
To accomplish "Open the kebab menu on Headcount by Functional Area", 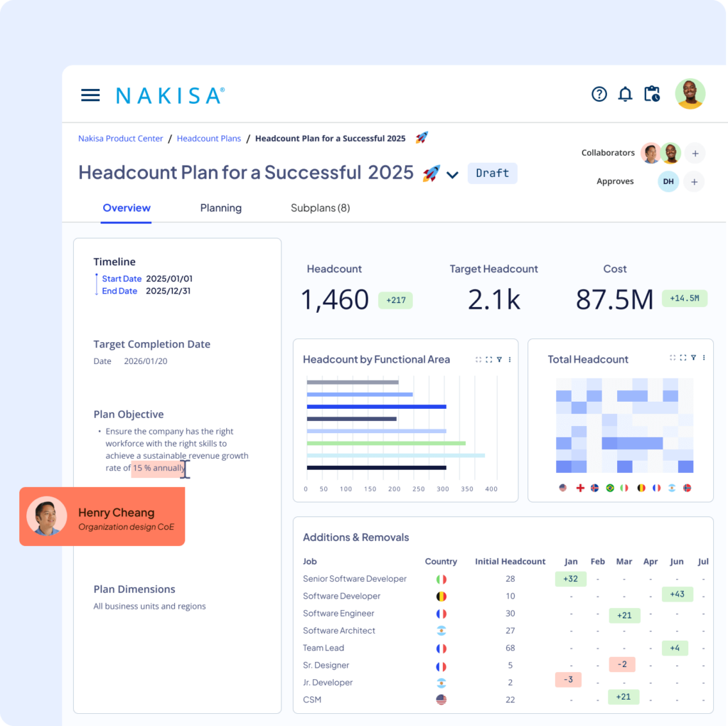I will pos(510,359).
